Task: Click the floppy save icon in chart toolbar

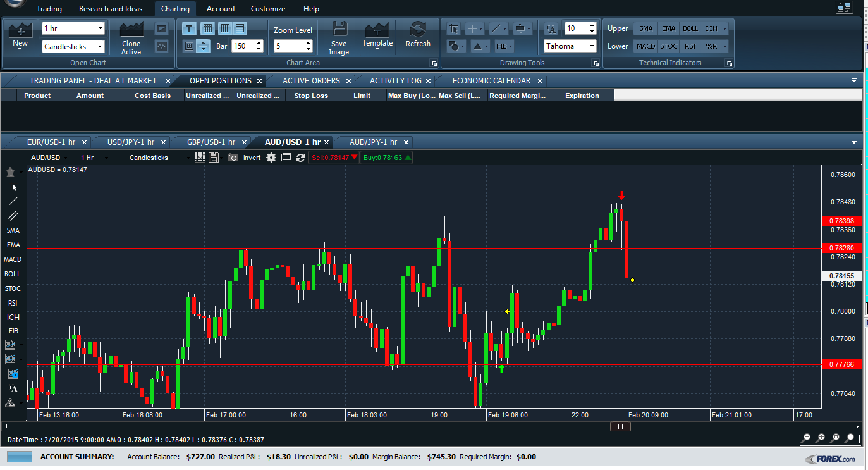Action: [214, 158]
